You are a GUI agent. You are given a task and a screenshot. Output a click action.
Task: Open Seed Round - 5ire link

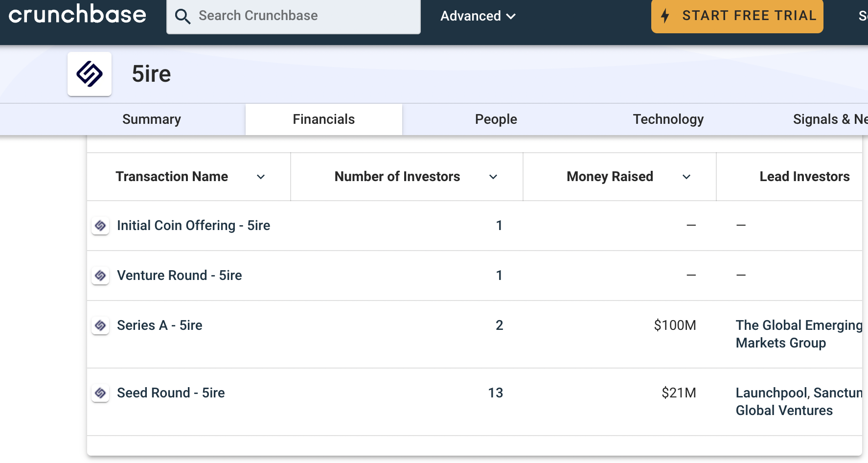pyautogui.click(x=171, y=393)
